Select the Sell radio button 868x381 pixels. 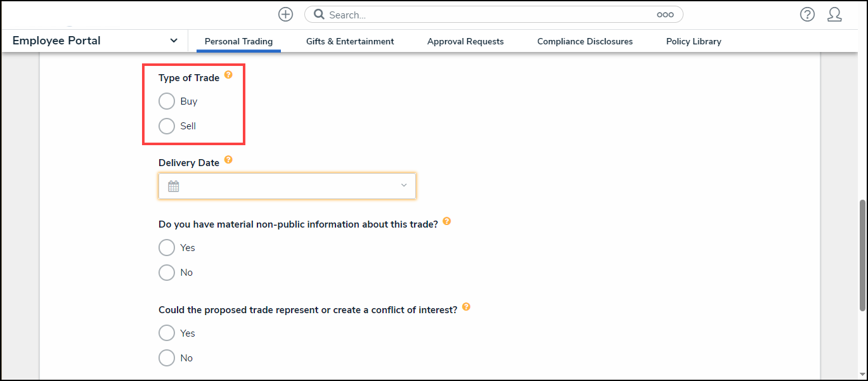(x=167, y=126)
